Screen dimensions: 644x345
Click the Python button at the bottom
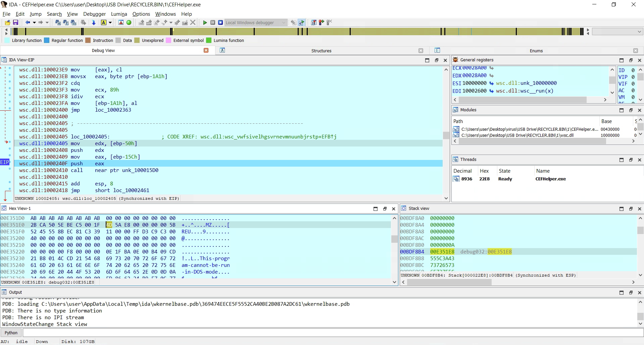pos(11,332)
